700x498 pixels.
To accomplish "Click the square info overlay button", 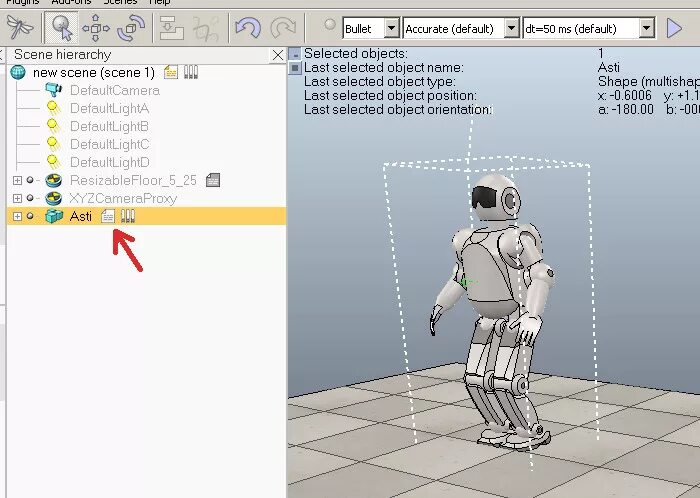I will coord(295,68).
